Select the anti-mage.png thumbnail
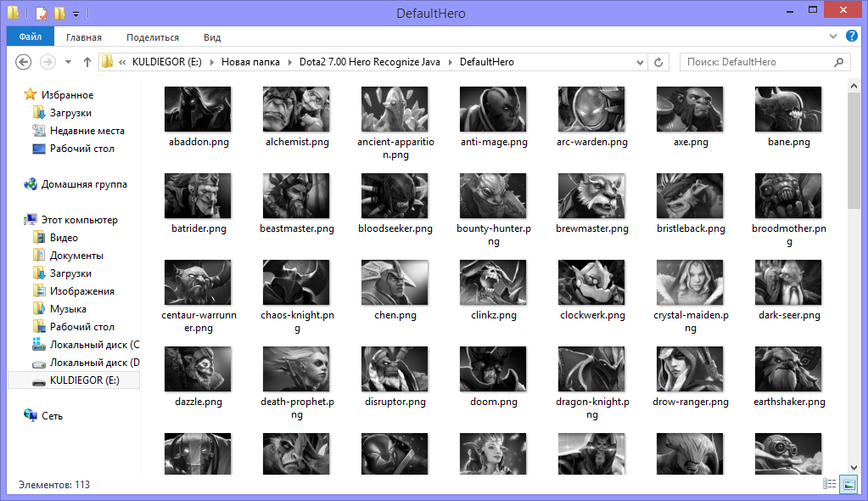The image size is (868, 501). pos(493,110)
